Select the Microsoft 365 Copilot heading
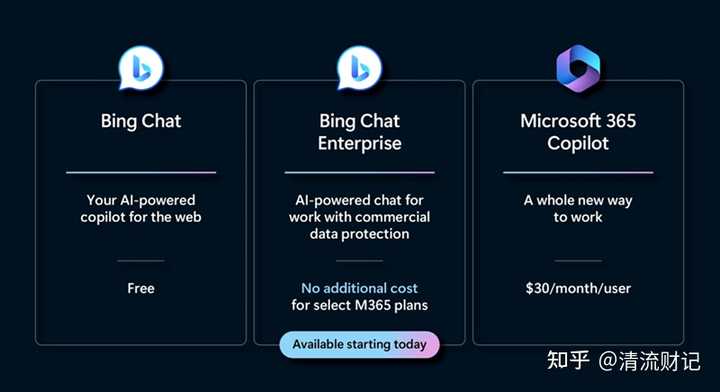Screen dimensions: 720x392 (578, 132)
